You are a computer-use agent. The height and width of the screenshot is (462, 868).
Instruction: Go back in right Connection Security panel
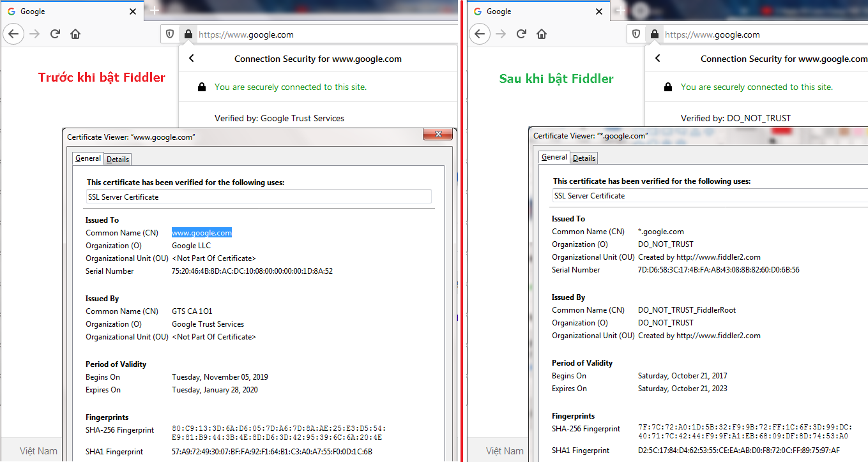click(658, 59)
